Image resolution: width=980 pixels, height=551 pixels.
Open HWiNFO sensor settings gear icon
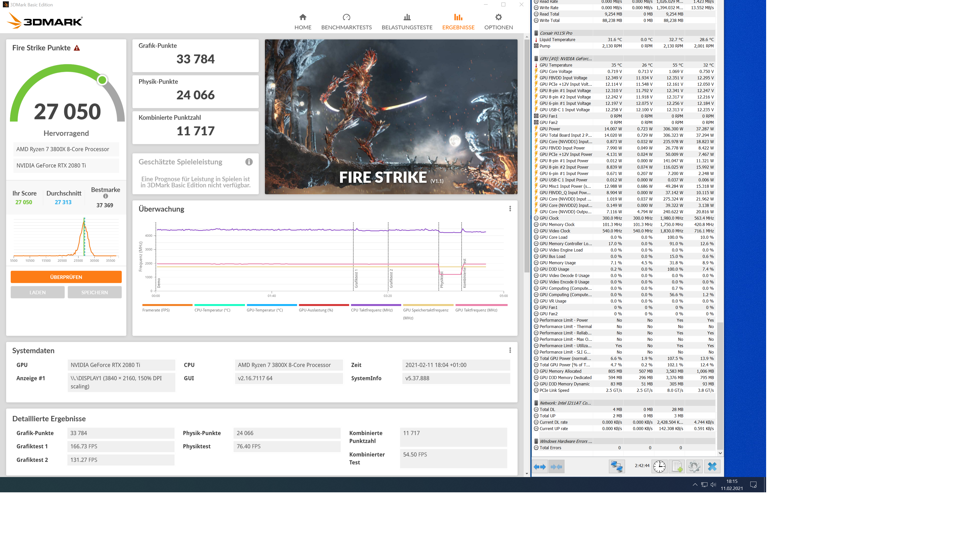coord(694,467)
